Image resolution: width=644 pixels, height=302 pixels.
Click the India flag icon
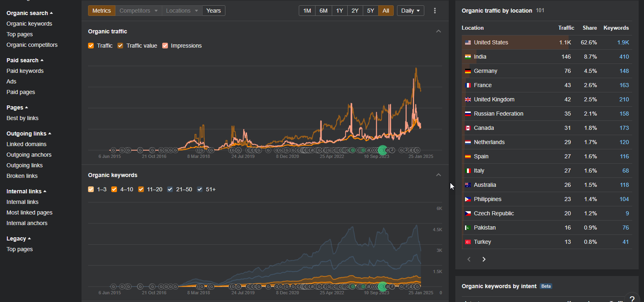(x=468, y=57)
